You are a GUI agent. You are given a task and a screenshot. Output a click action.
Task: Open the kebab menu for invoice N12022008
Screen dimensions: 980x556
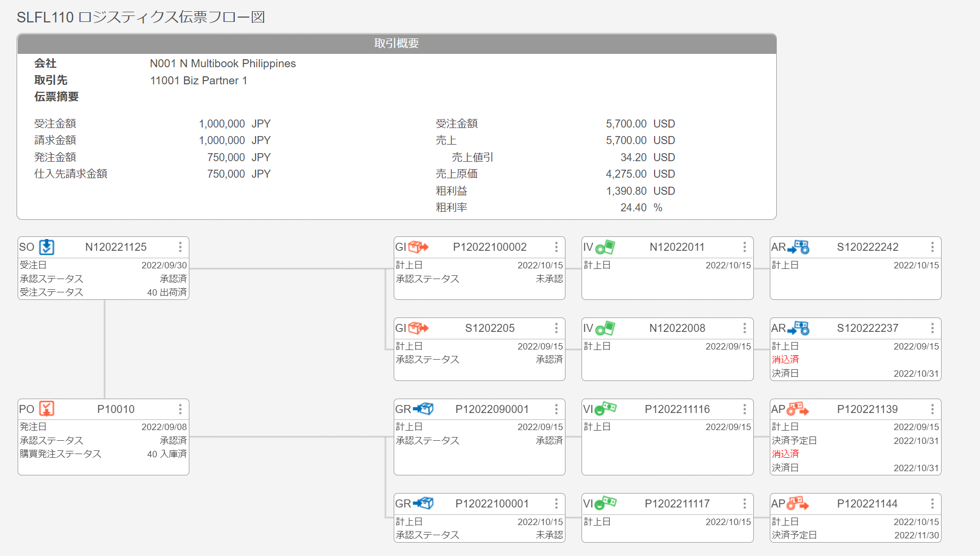(745, 328)
